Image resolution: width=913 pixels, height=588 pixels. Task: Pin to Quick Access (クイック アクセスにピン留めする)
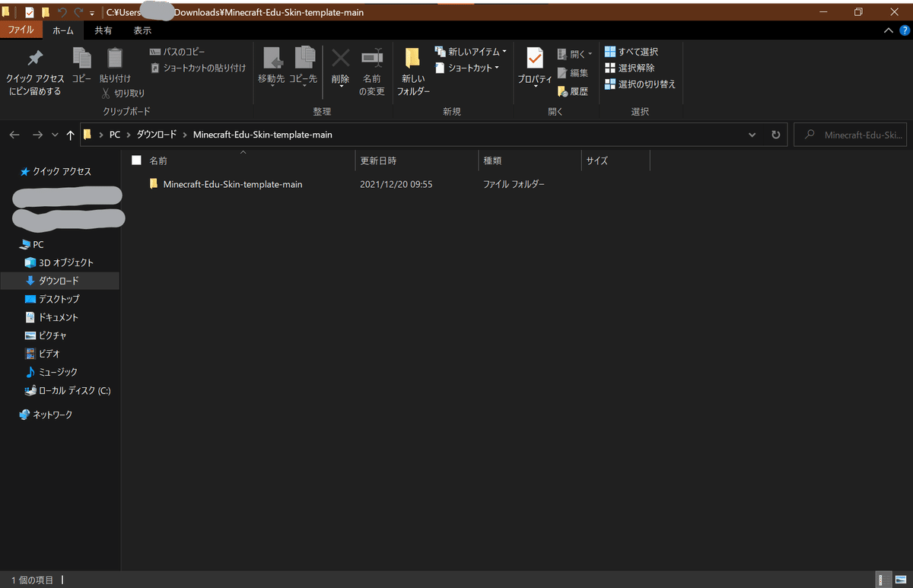[x=35, y=73]
